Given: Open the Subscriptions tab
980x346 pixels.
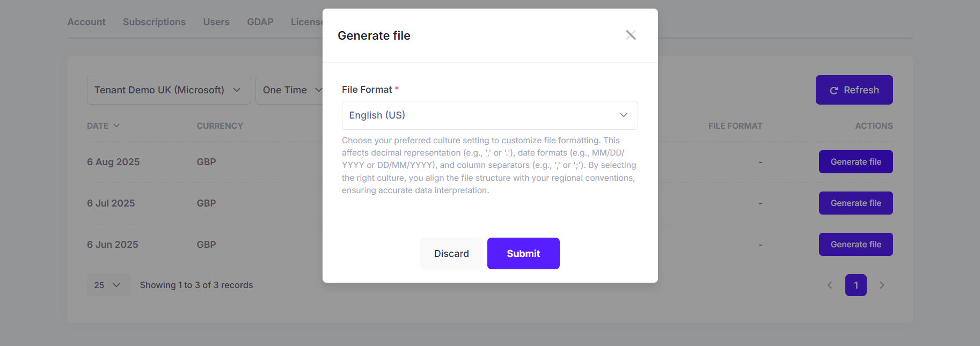Looking at the screenshot, I should (154, 22).
